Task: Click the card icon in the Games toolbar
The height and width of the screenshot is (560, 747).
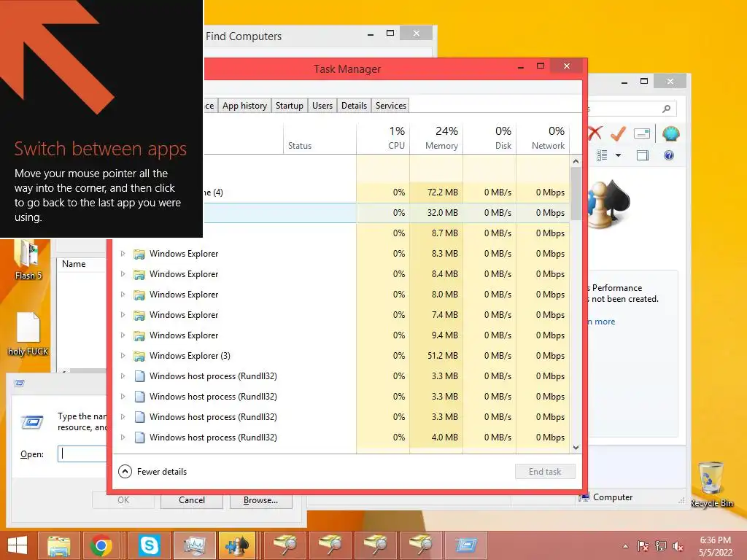Action: (x=642, y=134)
